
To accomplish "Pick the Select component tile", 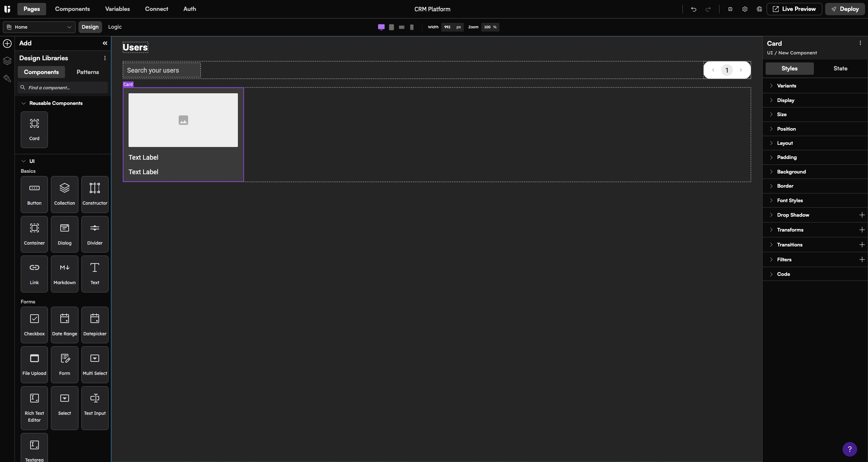I will (64, 408).
